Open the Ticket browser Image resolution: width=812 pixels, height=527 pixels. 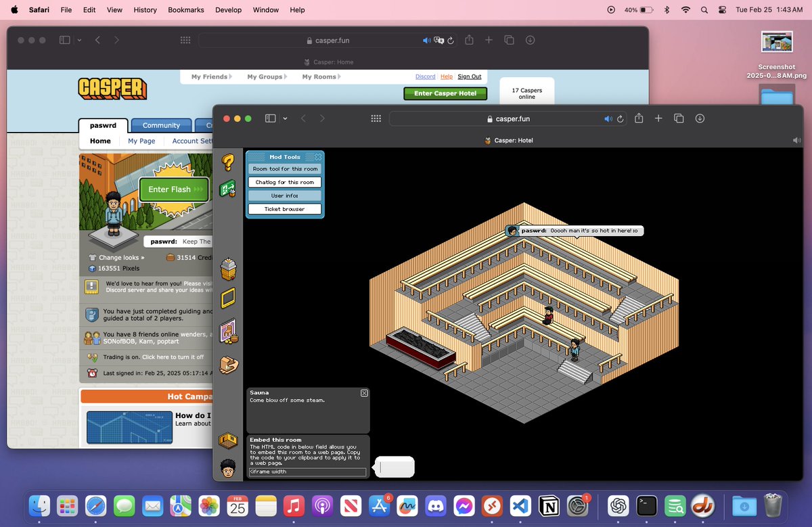[285, 209]
